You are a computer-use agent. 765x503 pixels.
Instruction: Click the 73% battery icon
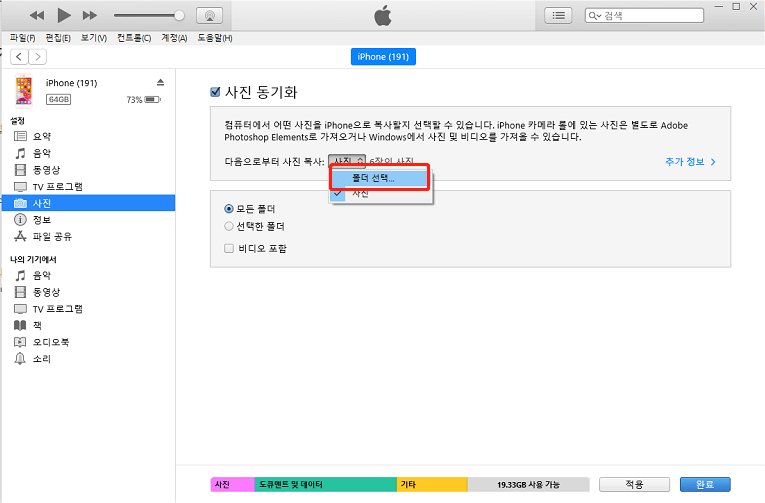(x=153, y=100)
